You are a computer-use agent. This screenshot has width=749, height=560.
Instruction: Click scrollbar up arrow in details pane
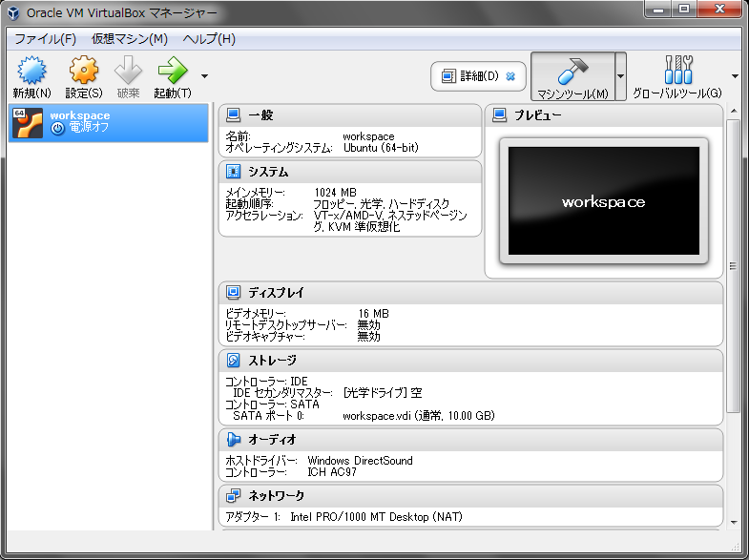click(x=734, y=112)
